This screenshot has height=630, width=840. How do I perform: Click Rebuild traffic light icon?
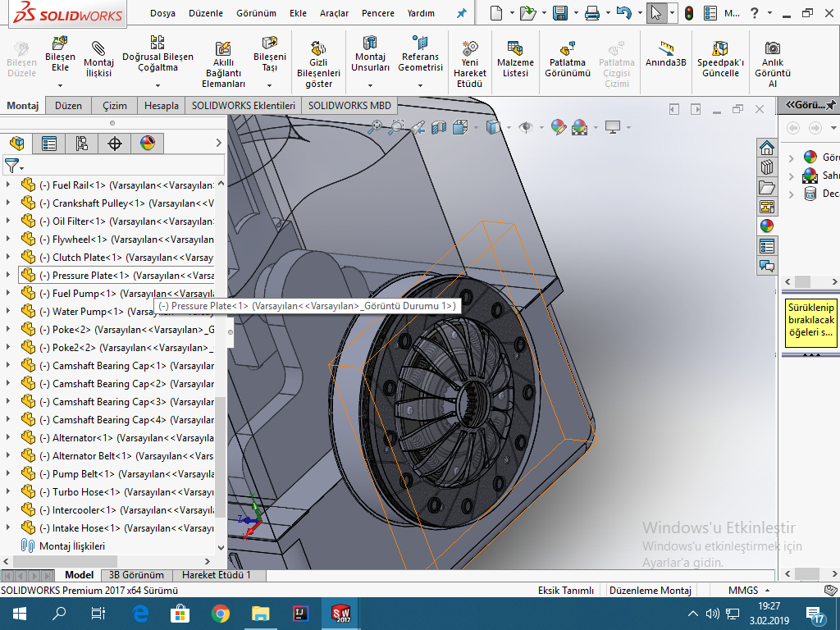coord(689,13)
